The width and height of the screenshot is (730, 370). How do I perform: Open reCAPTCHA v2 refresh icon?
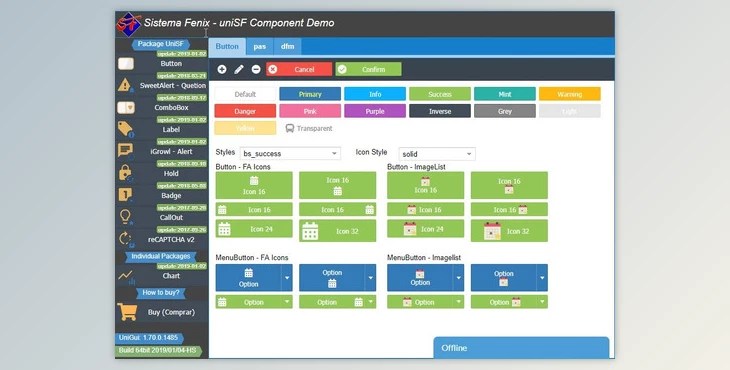point(125,239)
